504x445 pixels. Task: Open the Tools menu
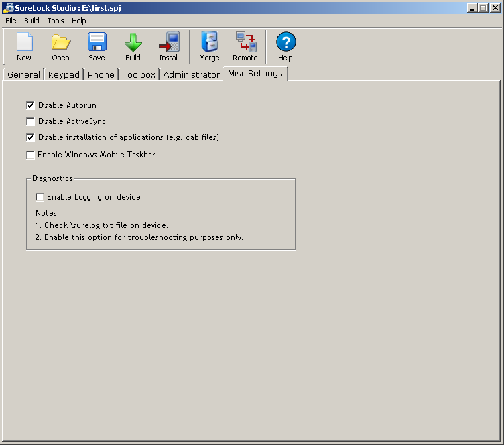click(56, 21)
